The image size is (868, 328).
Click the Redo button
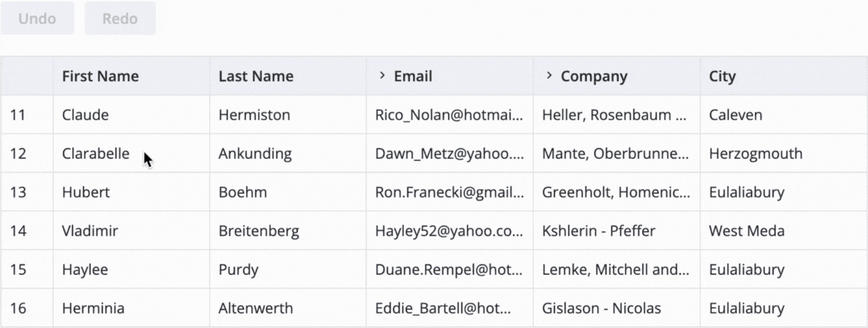[x=120, y=19]
